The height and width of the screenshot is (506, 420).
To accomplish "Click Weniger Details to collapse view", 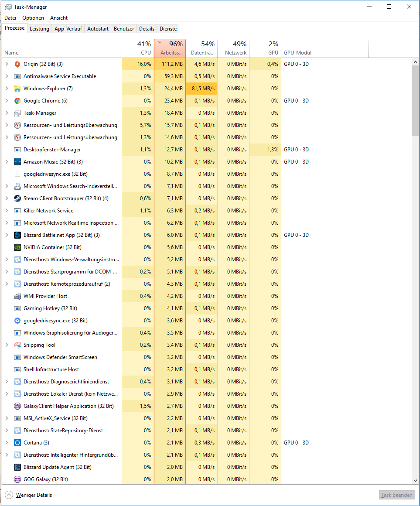I will pos(28,495).
